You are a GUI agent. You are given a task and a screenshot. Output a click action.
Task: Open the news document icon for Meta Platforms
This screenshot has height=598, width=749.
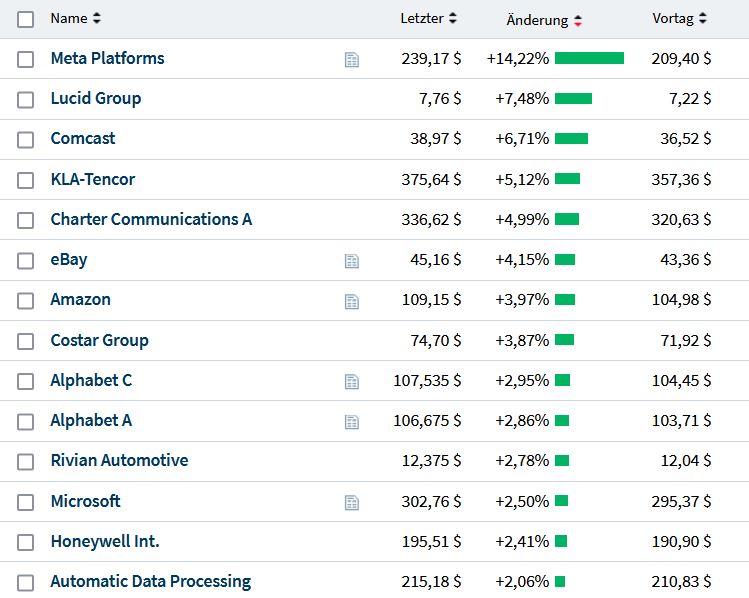coord(351,60)
